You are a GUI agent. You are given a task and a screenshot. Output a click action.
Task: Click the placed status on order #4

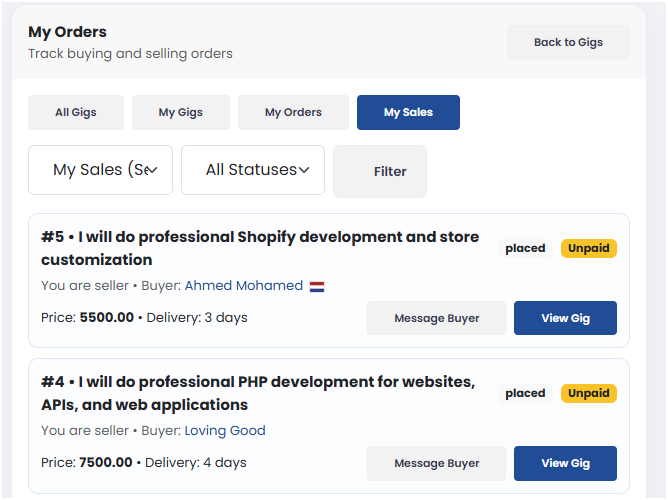pos(525,393)
